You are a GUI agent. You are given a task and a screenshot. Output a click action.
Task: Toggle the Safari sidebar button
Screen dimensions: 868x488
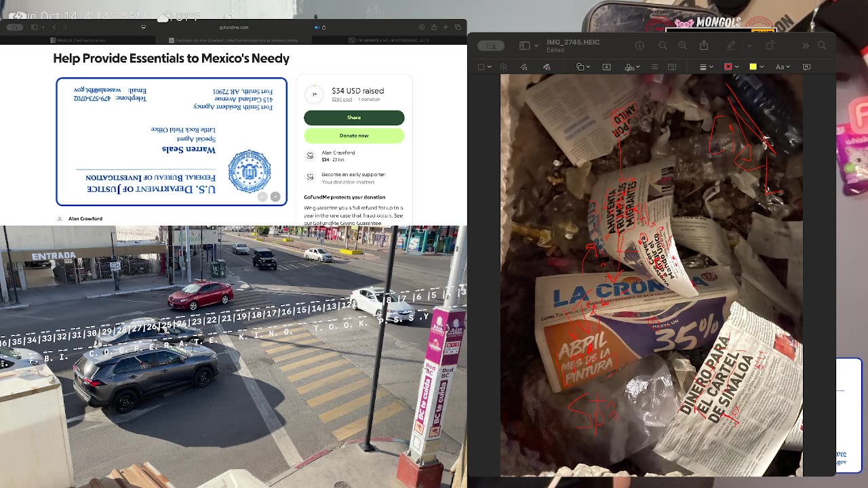pyautogui.click(x=34, y=27)
